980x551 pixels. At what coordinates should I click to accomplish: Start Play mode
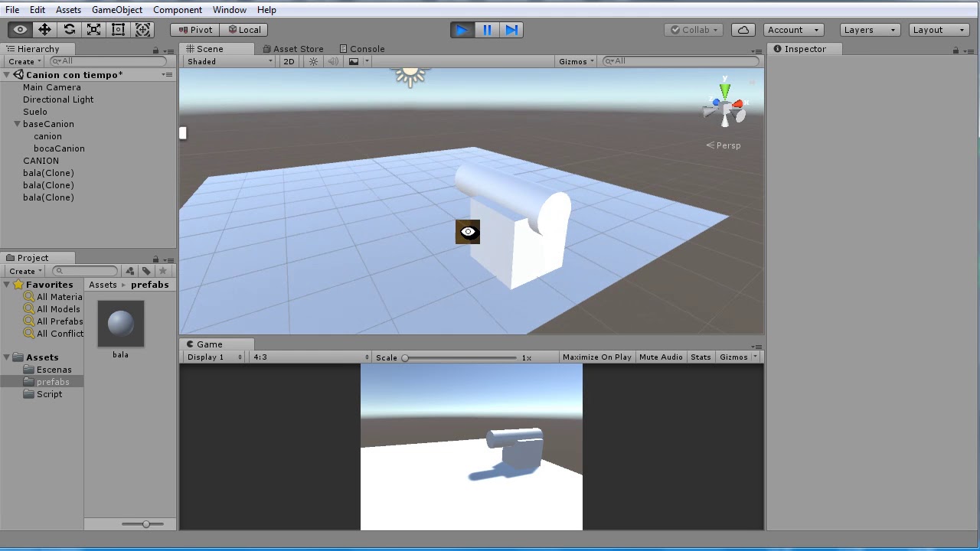(x=462, y=30)
